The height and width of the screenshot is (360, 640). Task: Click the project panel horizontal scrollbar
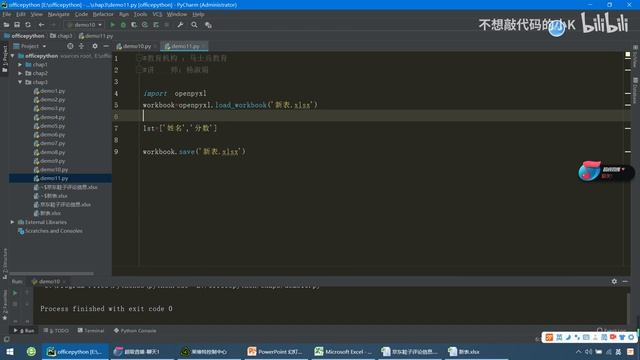pos(51,273)
